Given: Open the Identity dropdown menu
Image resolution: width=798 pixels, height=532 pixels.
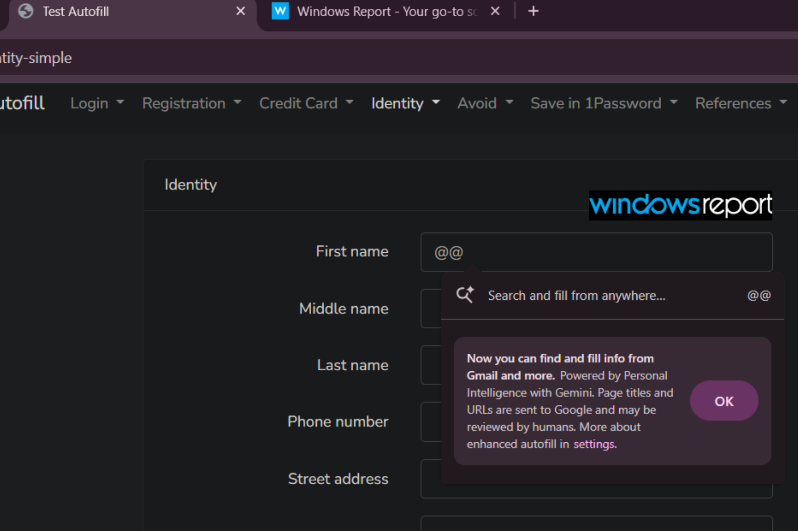Looking at the screenshot, I should tap(406, 103).
